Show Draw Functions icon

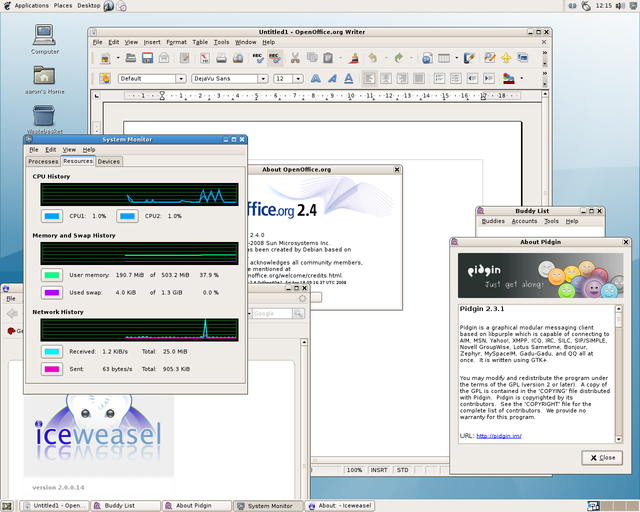(469, 58)
